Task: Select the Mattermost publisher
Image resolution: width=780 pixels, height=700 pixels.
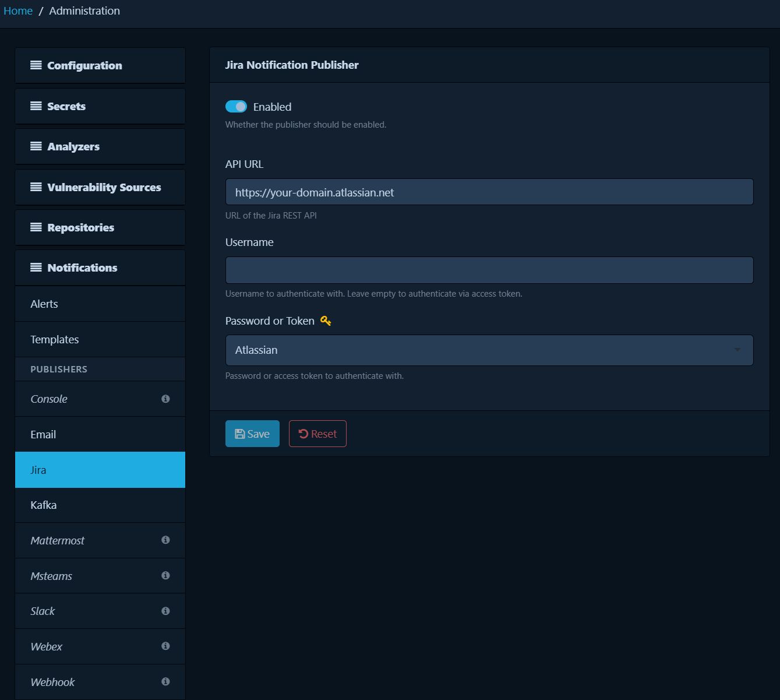Action: (x=100, y=540)
